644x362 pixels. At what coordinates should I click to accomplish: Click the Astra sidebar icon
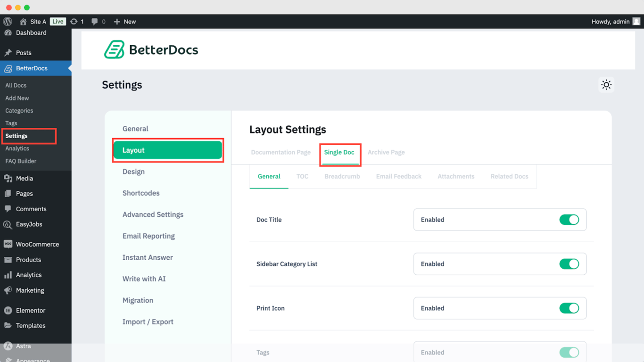tap(8, 346)
